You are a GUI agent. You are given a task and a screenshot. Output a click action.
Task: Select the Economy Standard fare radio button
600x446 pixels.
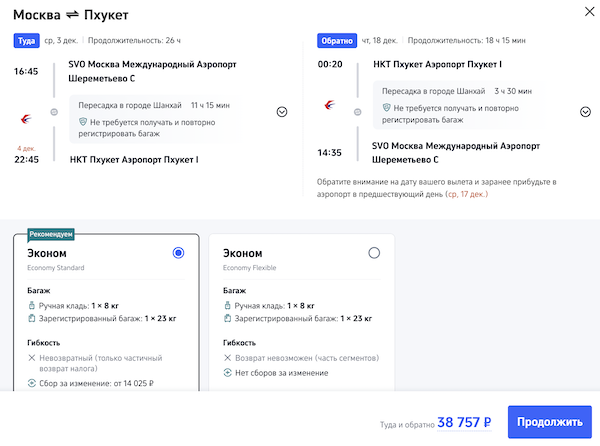(178, 253)
